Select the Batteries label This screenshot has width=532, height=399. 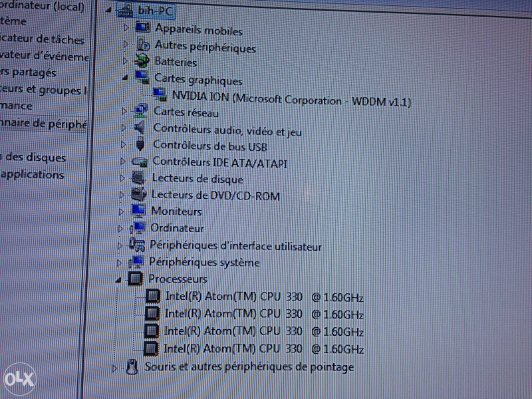click(x=176, y=62)
